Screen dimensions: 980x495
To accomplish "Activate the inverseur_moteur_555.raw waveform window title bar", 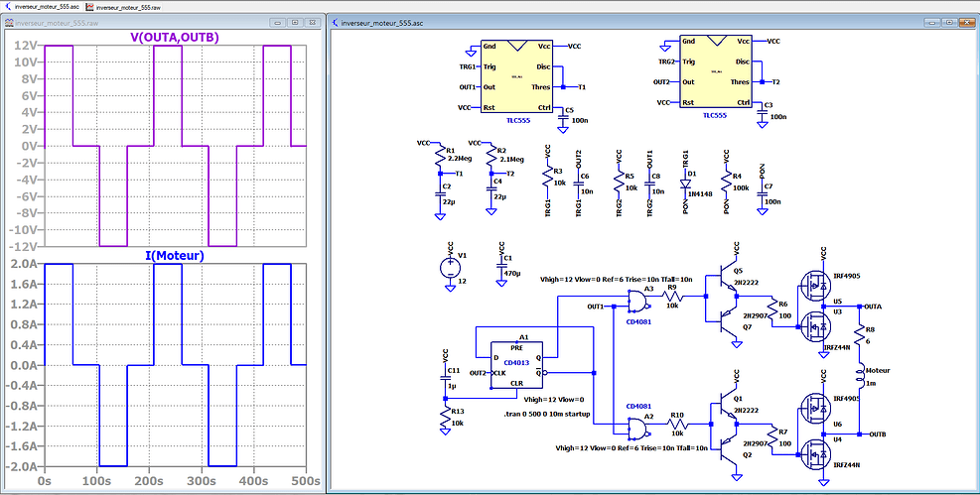I will pyautogui.click(x=163, y=23).
